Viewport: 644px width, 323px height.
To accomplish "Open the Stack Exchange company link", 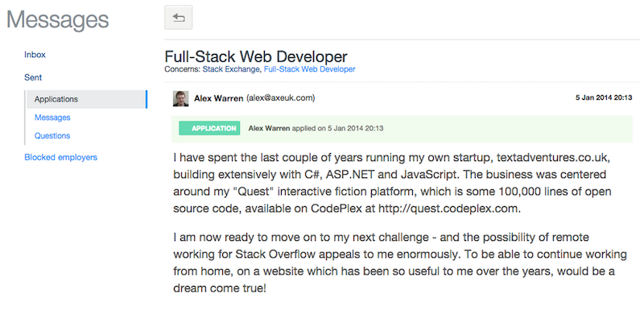I will [x=232, y=69].
